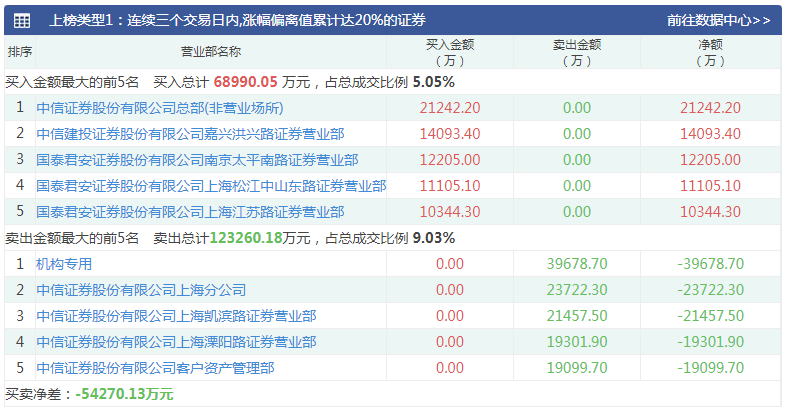This screenshot has height=412, width=786.
Task: Open 中信证券股份有限公司客户资产管理部 link
Action: [155, 368]
